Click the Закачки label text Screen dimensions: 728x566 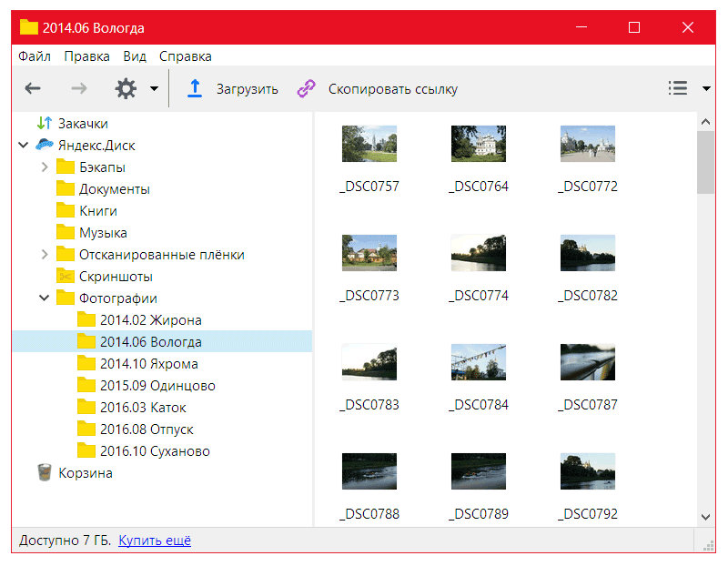coord(83,124)
